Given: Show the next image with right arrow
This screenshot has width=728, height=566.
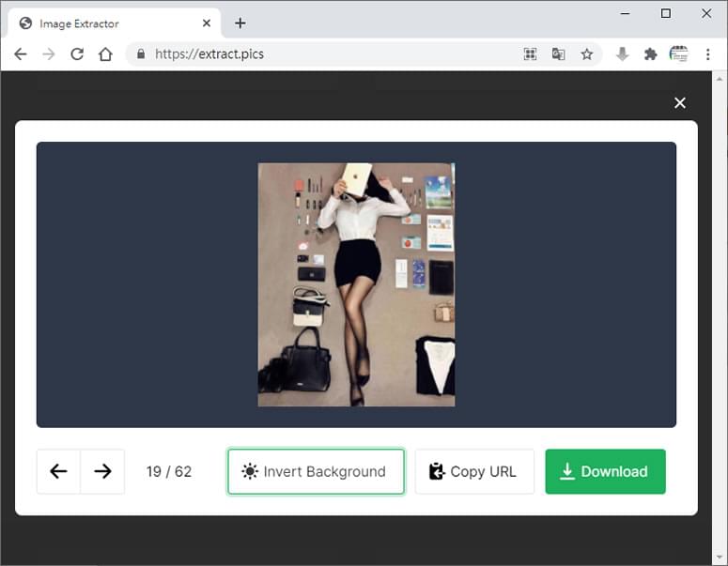Looking at the screenshot, I should (x=102, y=471).
